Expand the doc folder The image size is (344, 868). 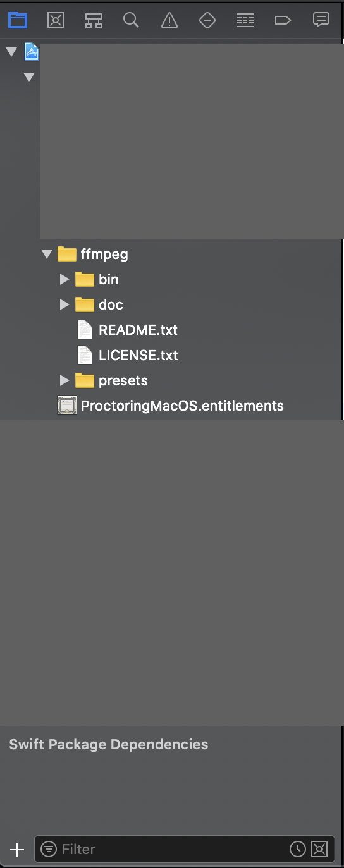(64, 304)
